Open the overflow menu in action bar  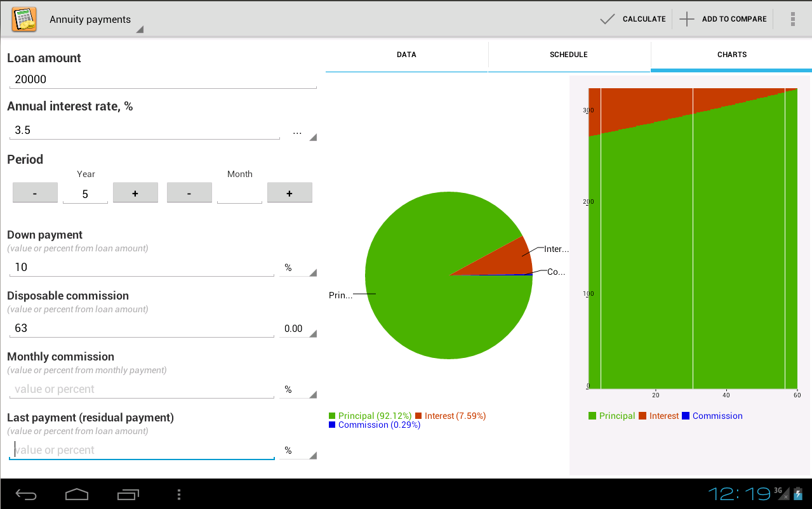click(x=793, y=19)
